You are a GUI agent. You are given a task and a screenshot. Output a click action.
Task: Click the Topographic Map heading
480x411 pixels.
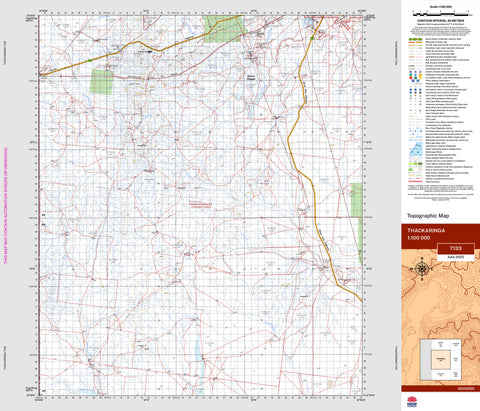(x=428, y=216)
